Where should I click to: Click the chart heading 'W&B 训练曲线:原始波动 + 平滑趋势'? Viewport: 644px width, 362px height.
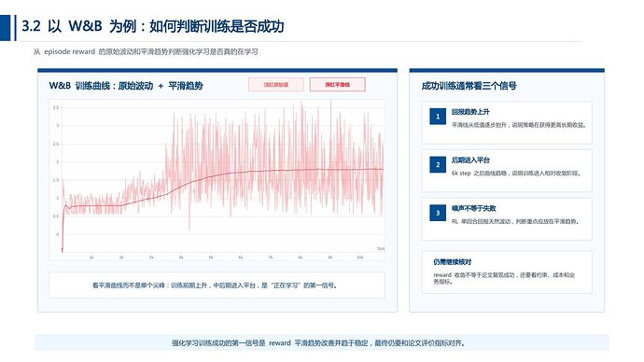point(126,86)
